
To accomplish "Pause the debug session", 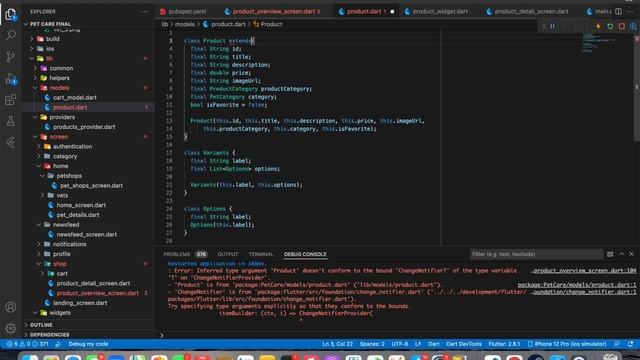I will coord(552,26).
